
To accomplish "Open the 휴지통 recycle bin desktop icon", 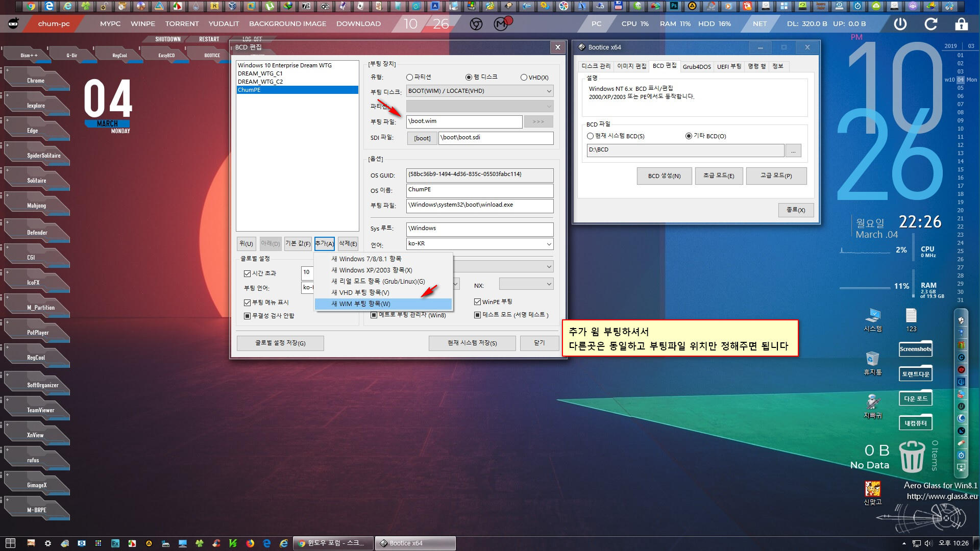I will [872, 363].
